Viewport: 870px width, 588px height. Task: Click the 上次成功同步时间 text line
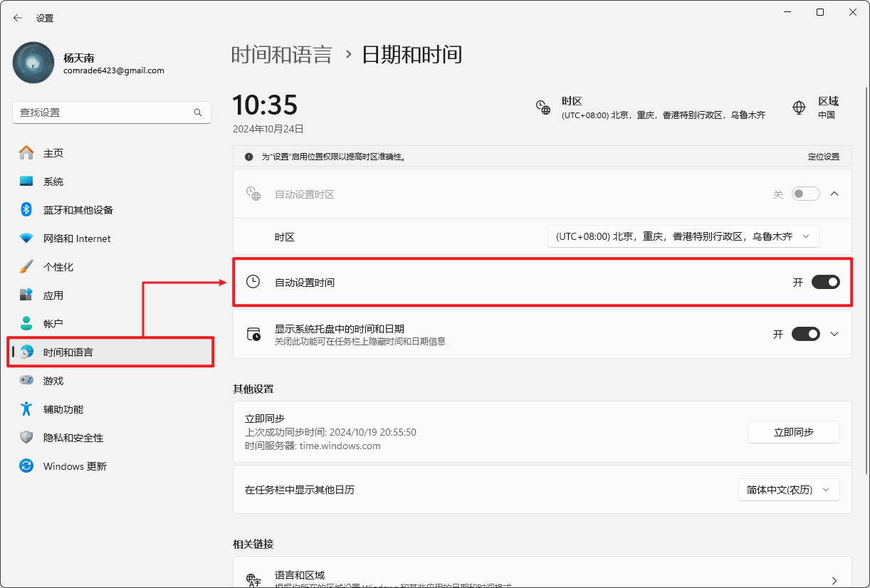[x=330, y=432]
